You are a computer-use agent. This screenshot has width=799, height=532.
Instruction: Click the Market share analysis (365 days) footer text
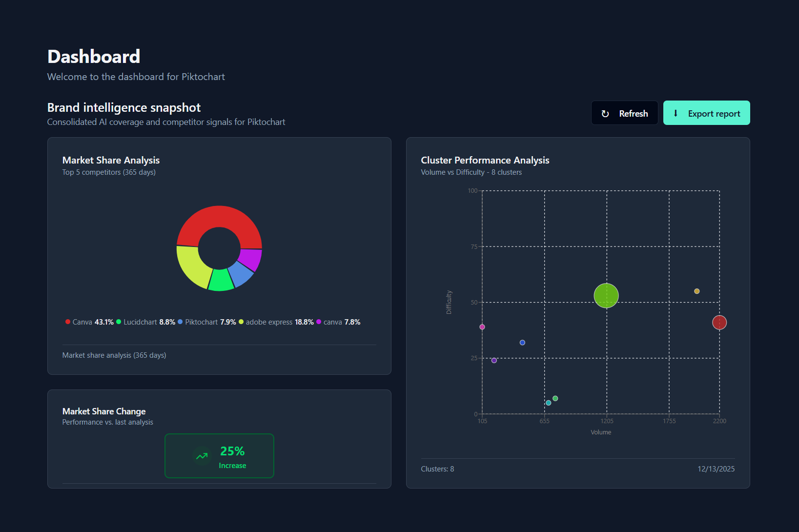click(114, 355)
